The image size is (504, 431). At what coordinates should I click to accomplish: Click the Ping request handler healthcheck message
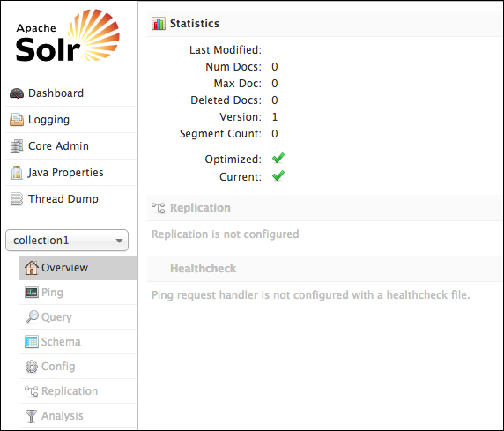311,295
